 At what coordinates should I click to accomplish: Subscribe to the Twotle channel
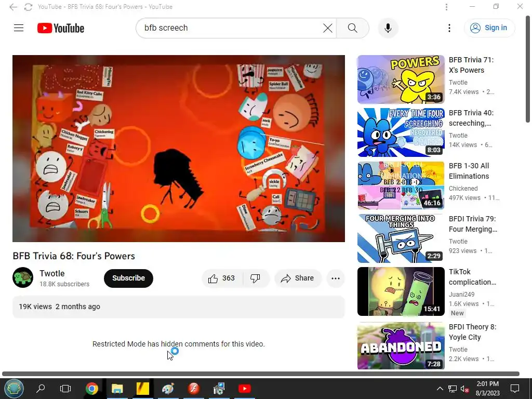pos(129,278)
